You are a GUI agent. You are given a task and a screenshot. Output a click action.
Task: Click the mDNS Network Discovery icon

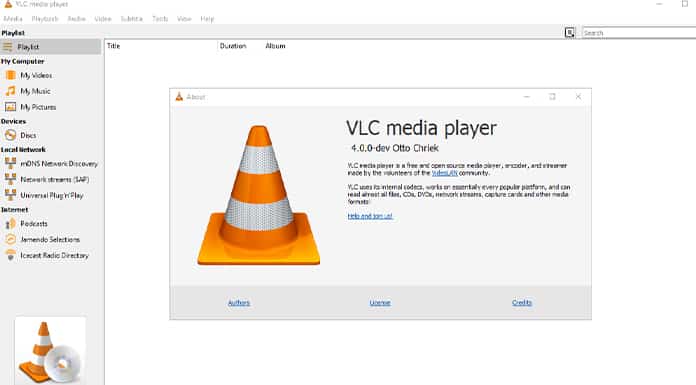click(x=11, y=163)
